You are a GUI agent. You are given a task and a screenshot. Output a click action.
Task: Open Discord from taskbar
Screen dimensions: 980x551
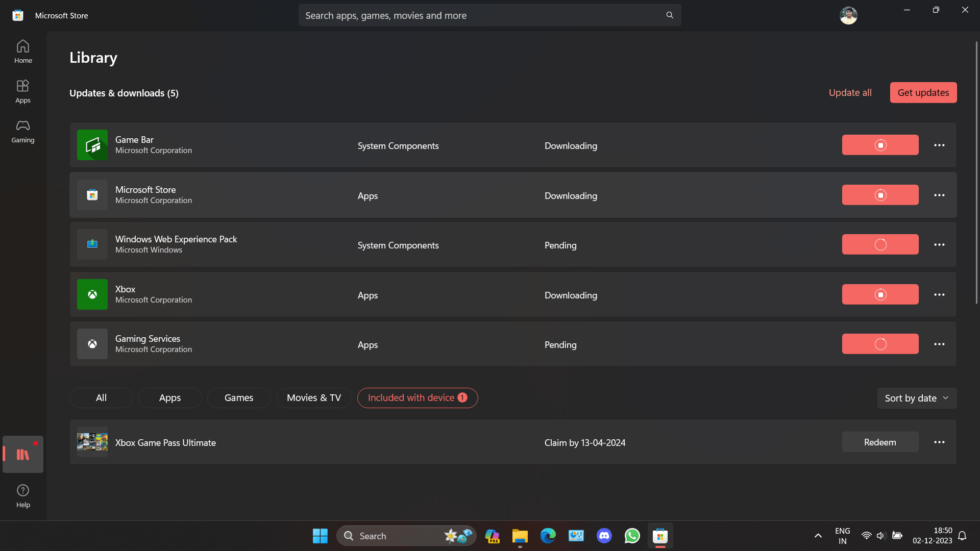pos(604,536)
